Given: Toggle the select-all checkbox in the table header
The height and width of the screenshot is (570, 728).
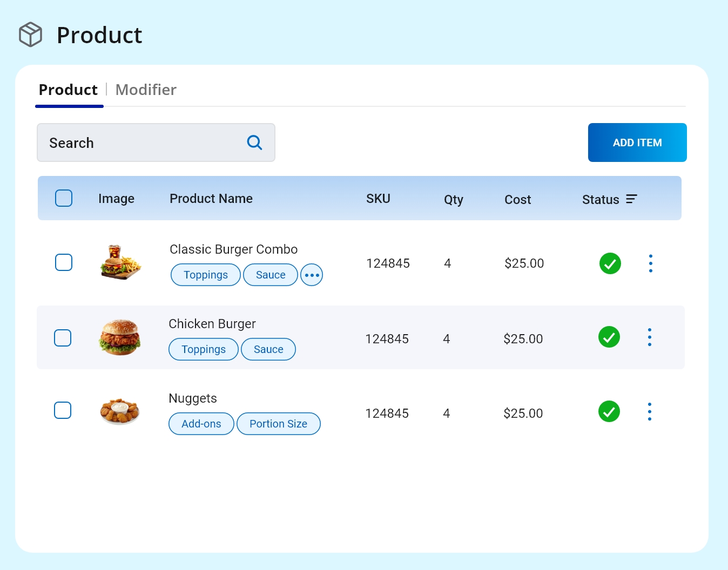Looking at the screenshot, I should (x=63, y=198).
